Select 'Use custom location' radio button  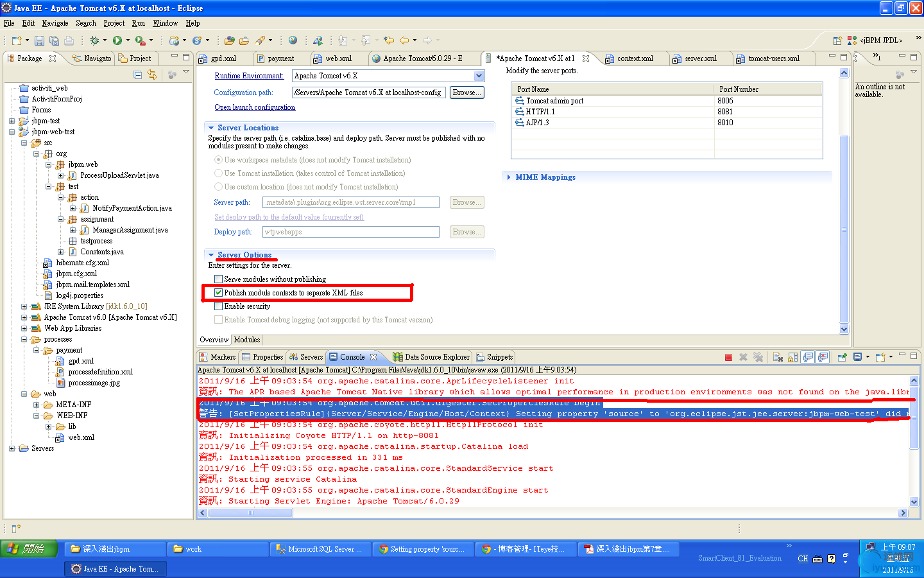[x=218, y=187]
